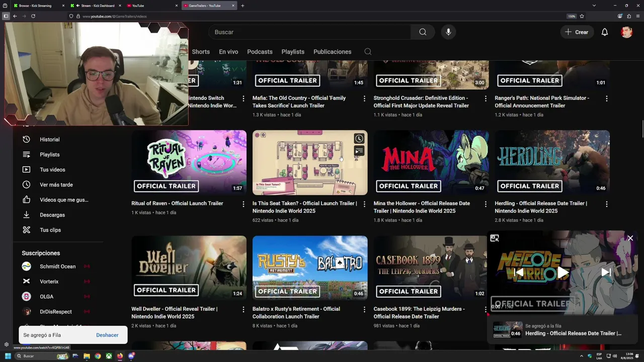
Task: Open Vorterix subscription channel
Action: [x=57, y=282]
